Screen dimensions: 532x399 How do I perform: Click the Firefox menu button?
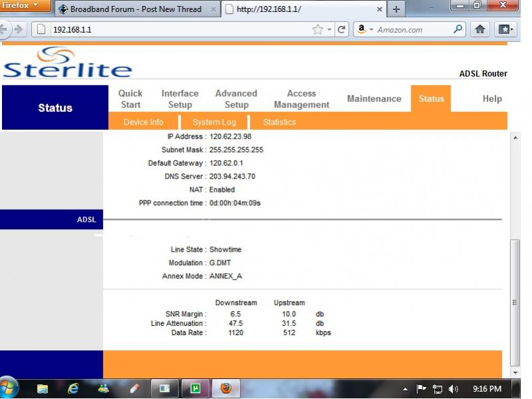[x=25, y=6]
